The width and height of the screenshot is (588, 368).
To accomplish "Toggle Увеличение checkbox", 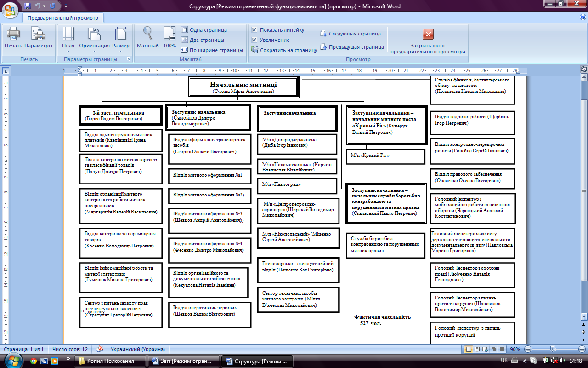I will [254, 40].
